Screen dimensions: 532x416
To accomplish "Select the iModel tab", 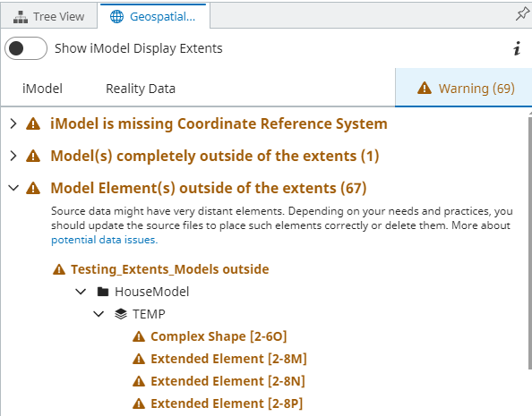I will [x=42, y=89].
